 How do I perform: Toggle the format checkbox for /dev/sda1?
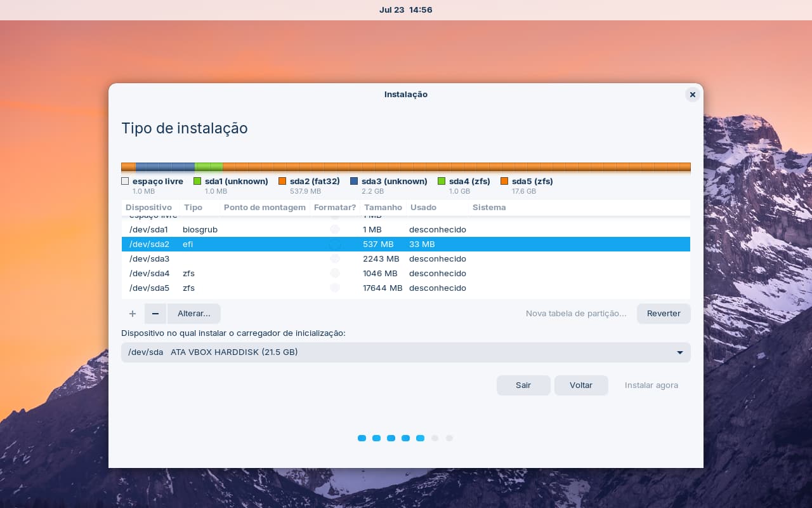(335, 229)
